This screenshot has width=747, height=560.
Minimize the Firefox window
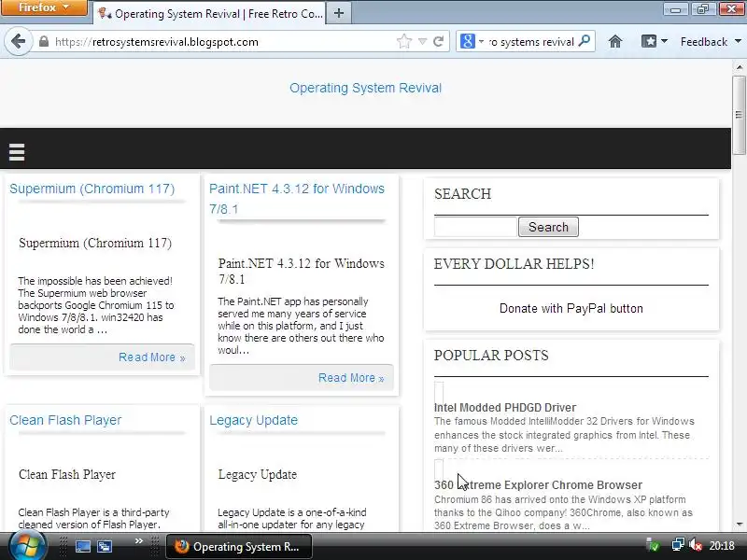675,8
